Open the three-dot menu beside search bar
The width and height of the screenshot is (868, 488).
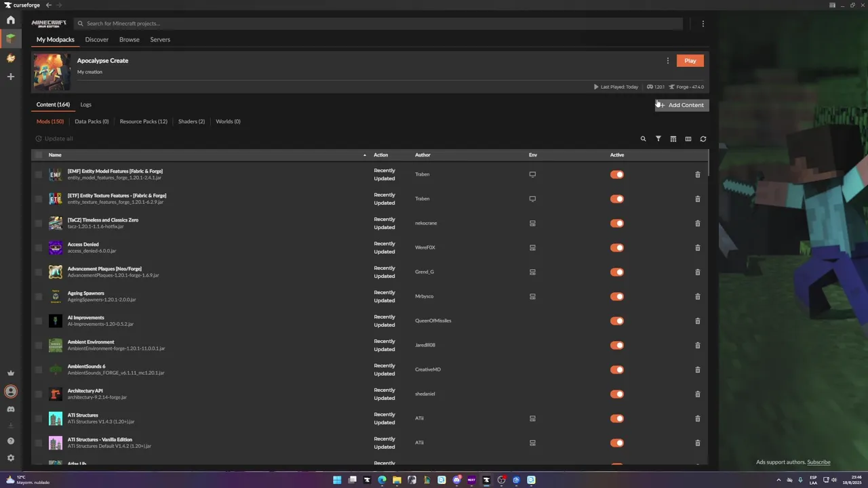(703, 24)
